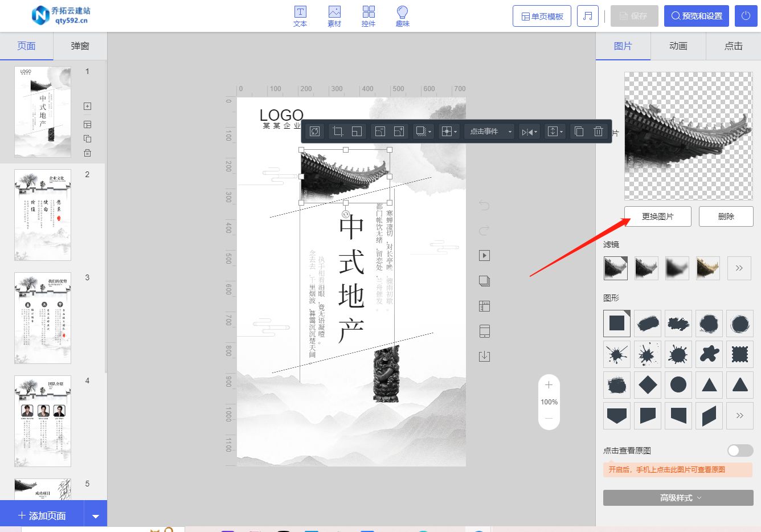Click the LOGO text on canvas
Viewport: 761px width, 532px height.
pos(281,115)
